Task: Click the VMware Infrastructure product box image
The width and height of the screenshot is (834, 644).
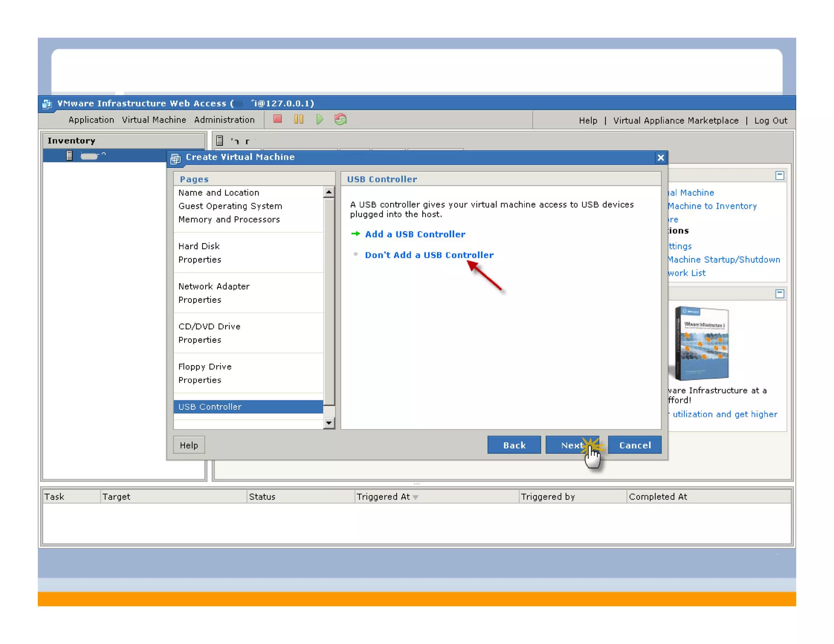Action: tap(702, 343)
